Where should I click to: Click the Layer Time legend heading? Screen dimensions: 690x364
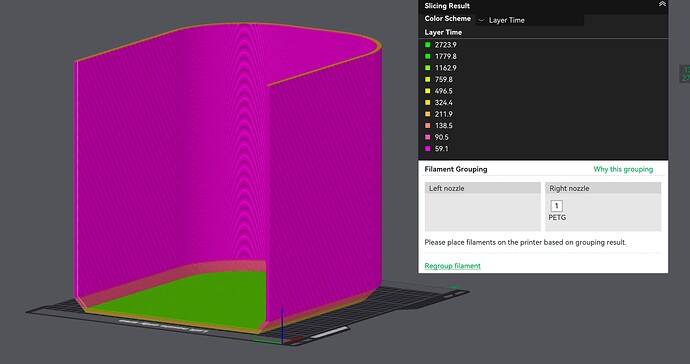[443, 32]
